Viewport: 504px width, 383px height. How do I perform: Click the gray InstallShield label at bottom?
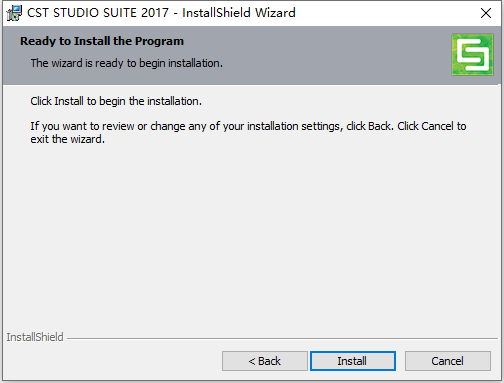(35, 337)
